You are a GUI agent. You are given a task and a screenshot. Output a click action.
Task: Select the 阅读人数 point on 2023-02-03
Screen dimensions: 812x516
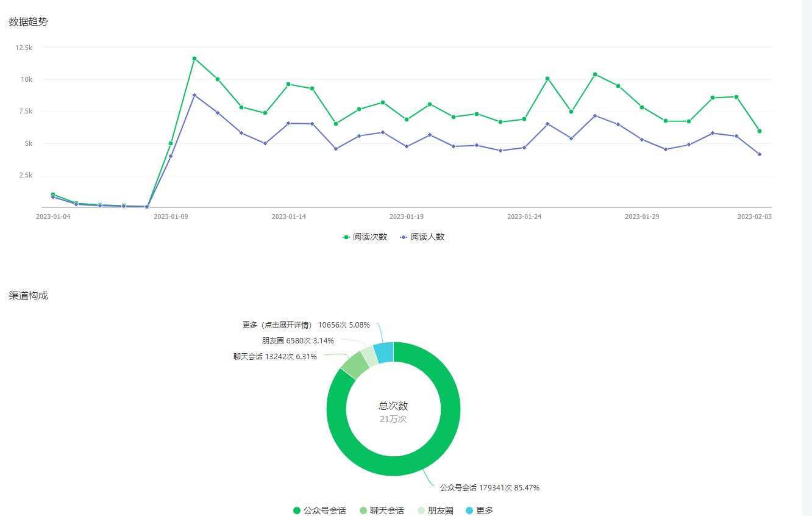(x=759, y=154)
